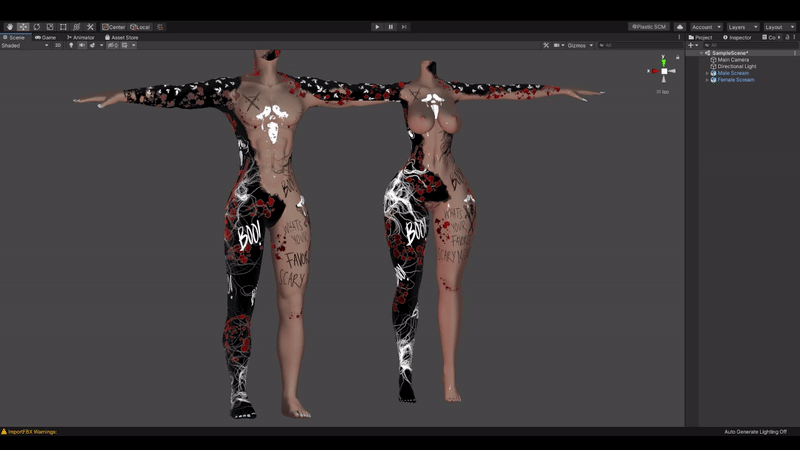This screenshot has height=450, width=800.
Task: Collapse the SampleScene tree
Action: pos(702,53)
